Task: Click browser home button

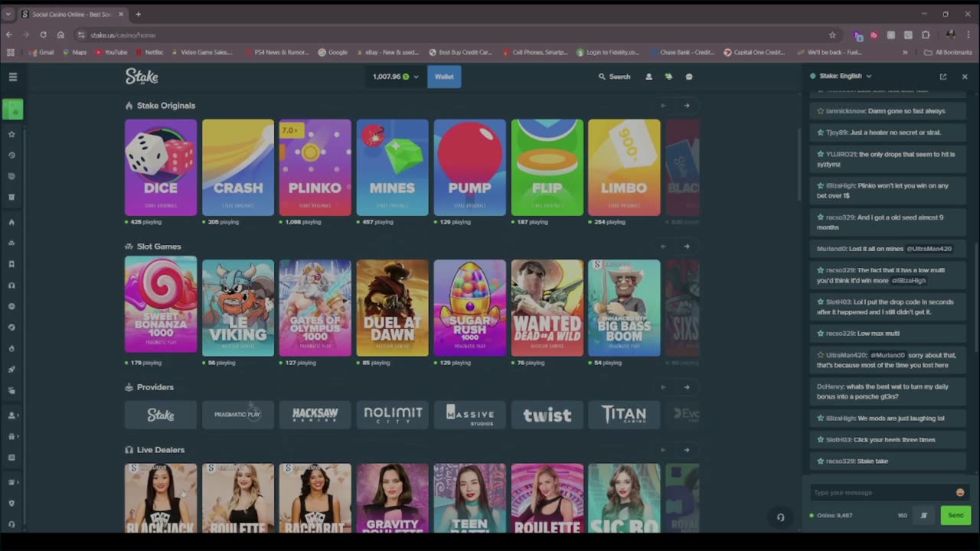Action: pos(60,34)
